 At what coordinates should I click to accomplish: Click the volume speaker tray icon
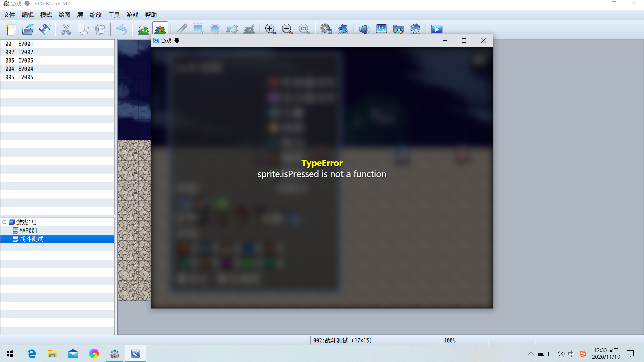[561, 354]
